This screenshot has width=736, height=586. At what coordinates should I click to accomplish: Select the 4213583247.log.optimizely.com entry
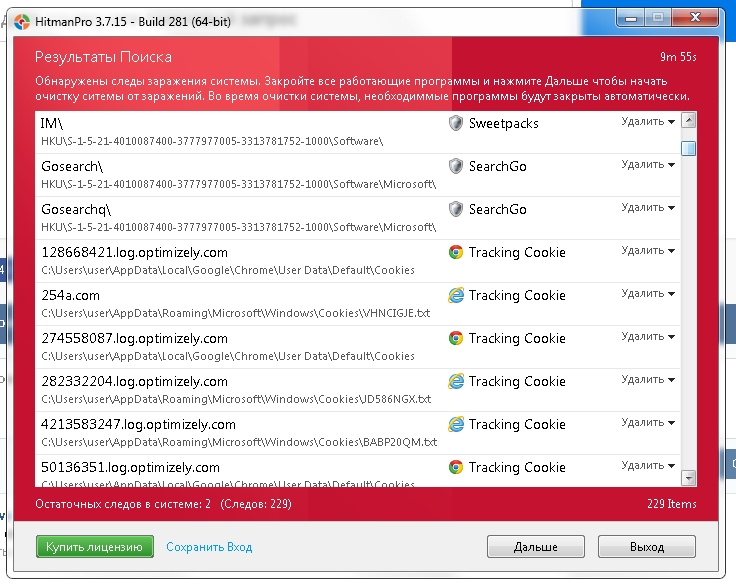click(x=138, y=424)
